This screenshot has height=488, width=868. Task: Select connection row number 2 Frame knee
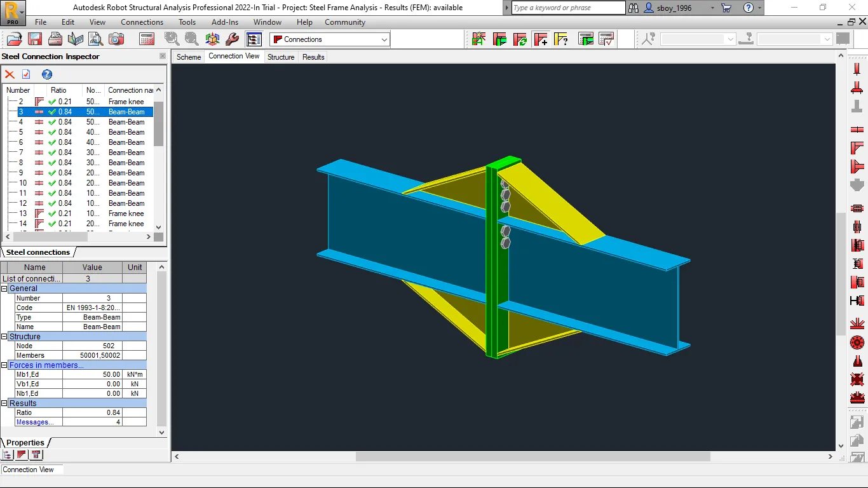(x=81, y=102)
